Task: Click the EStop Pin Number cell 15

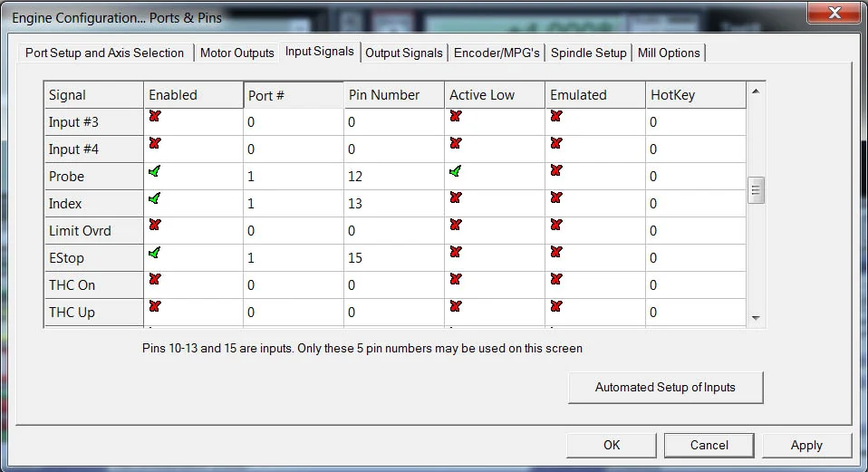Action: point(393,257)
